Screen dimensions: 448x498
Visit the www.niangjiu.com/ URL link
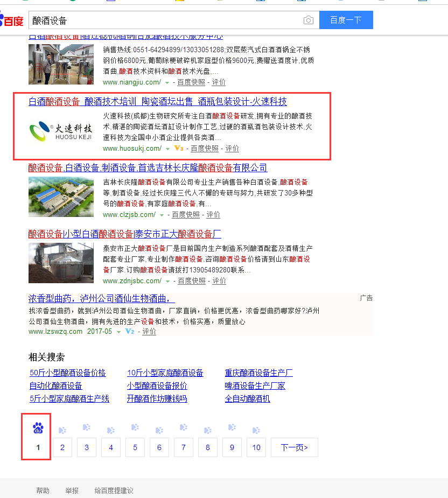click(x=132, y=82)
